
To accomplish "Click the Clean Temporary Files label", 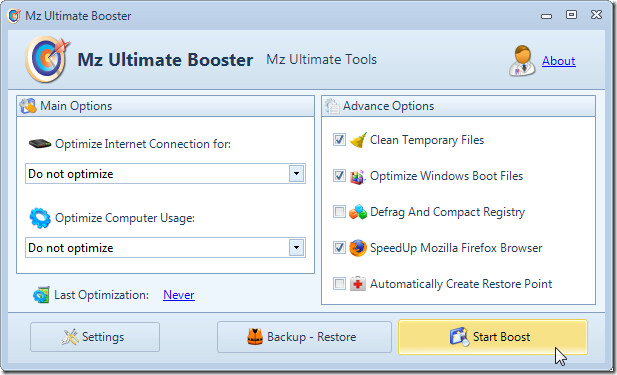I will pos(427,140).
